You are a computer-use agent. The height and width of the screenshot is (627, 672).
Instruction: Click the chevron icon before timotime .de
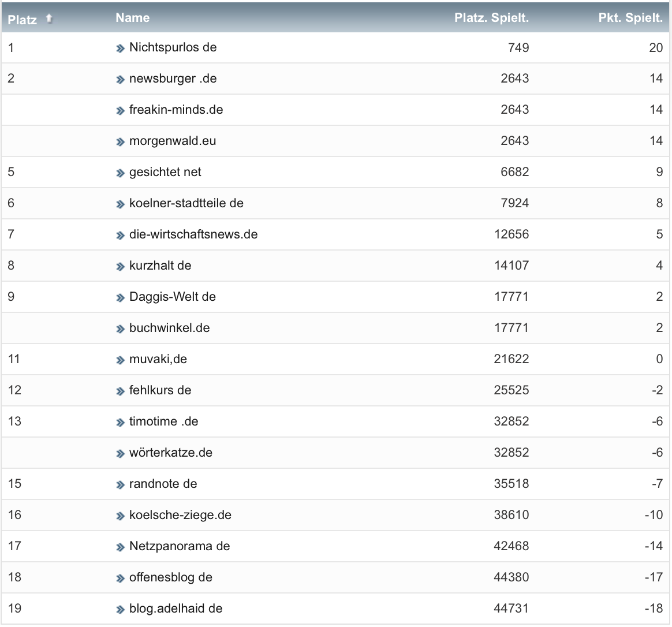click(120, 423)
